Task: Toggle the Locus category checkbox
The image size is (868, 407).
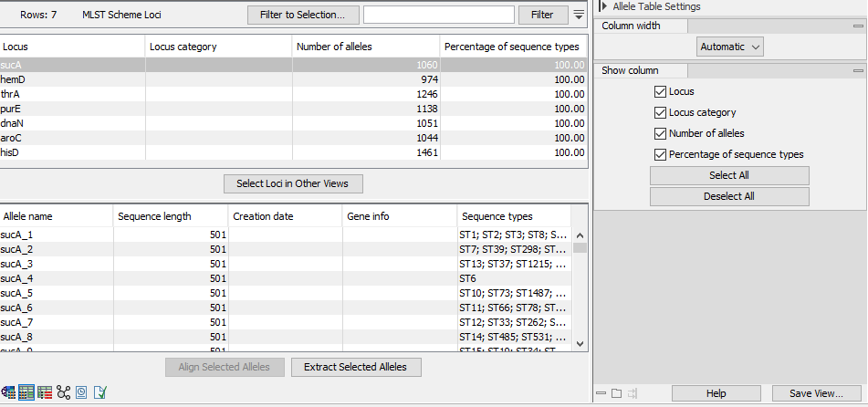Action: pyautogui.click(x=660, y=113)
